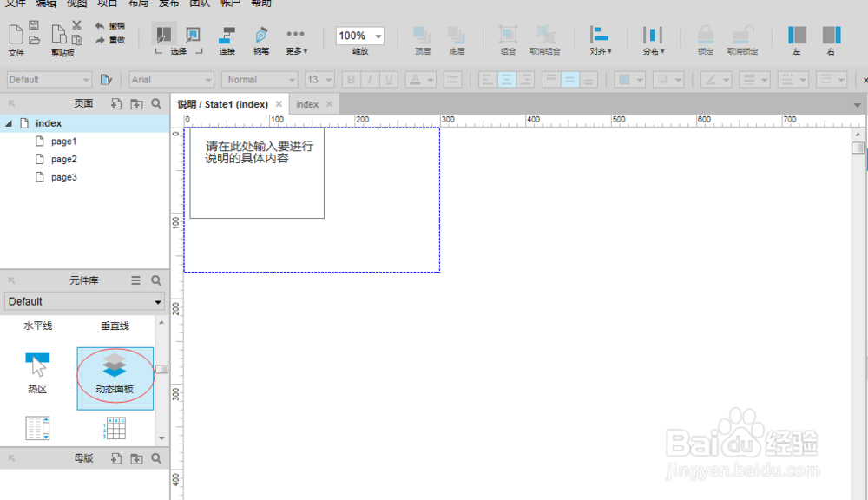Search widgets in 元件库 panel
868x500 pixels.
[x=156, y=280]
